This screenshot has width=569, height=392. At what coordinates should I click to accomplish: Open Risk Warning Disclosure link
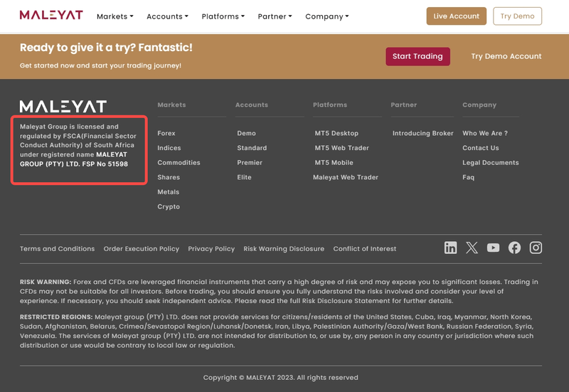[284, 248]
